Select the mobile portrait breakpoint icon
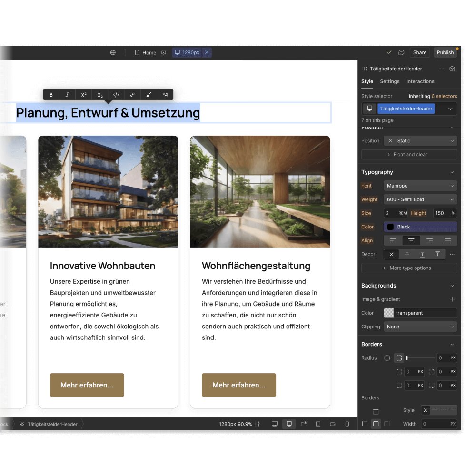 coord(347,424)
